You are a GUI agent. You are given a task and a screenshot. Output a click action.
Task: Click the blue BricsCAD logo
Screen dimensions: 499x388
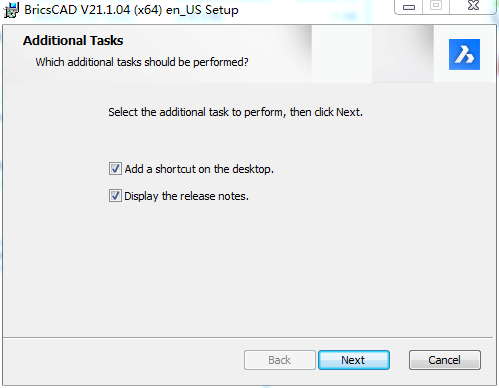point(464,54)
